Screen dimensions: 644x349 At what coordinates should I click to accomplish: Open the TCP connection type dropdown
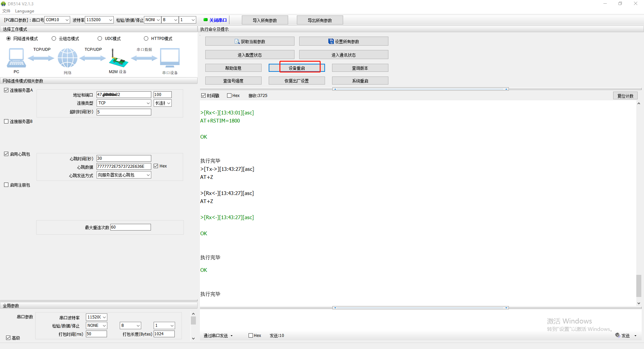[148, 103]
